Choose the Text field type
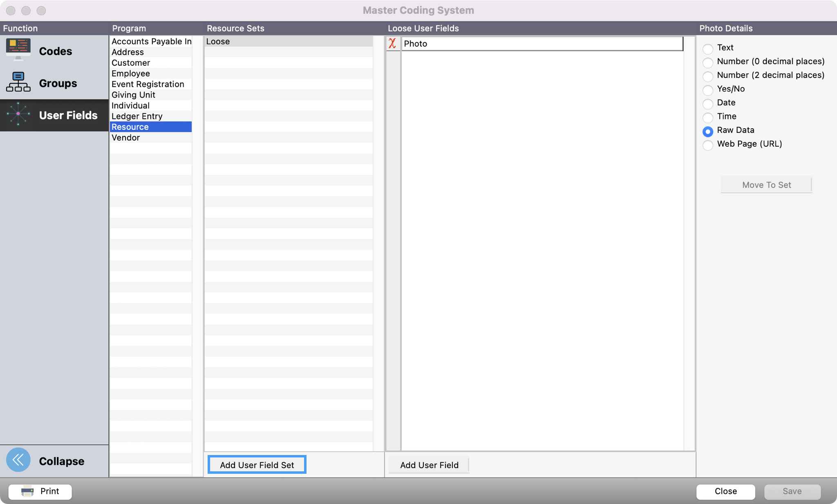The height and width of the screenshot is (504, 837). point(708,49)
